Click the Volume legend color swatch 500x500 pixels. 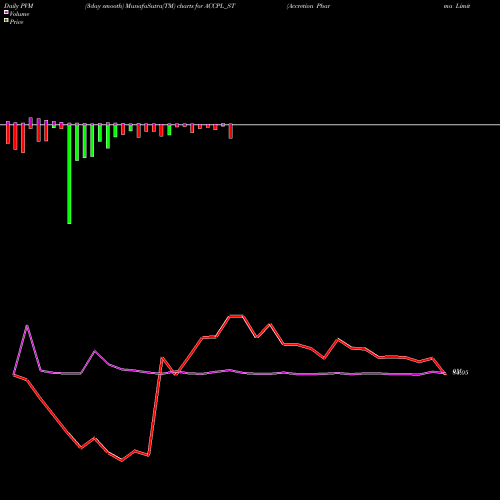[x=6, y=12]
